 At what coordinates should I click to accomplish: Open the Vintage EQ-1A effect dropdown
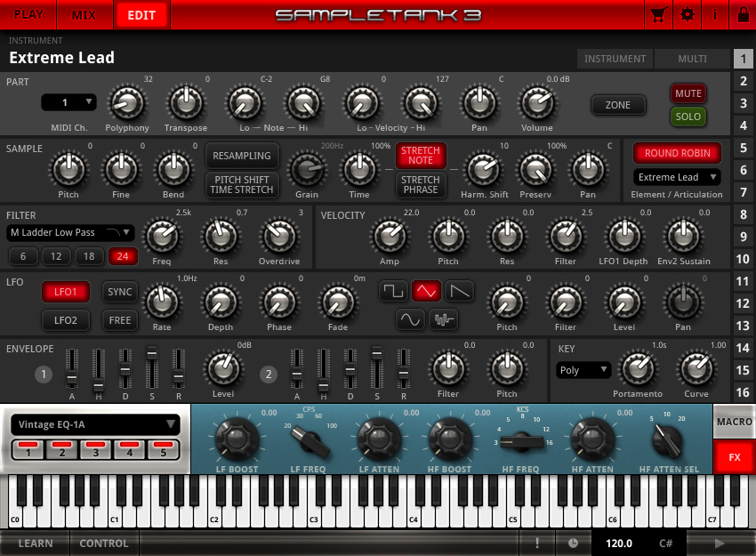(x=95, y=425)
